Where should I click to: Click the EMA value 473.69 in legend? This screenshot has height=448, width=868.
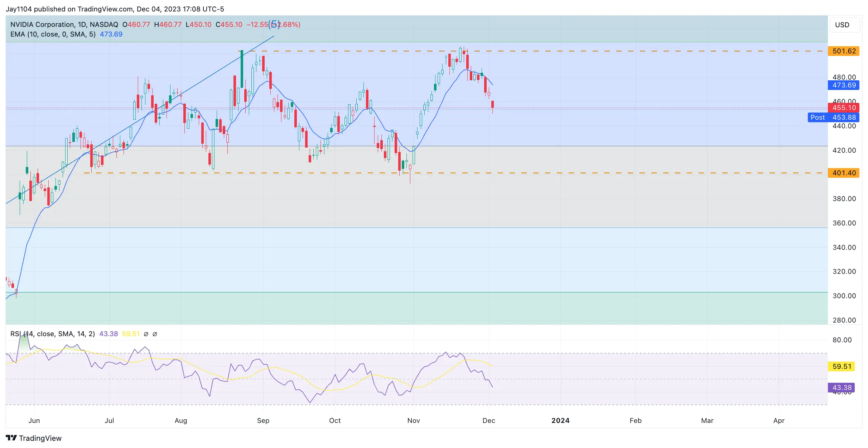pos(111,34)
